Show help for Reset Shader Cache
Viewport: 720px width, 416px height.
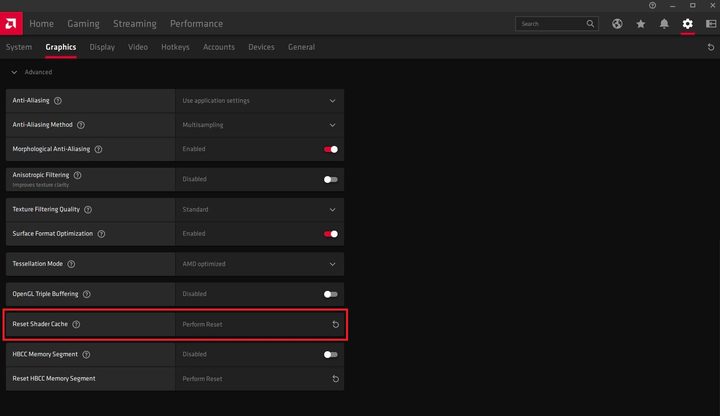[x=76, y=324]
